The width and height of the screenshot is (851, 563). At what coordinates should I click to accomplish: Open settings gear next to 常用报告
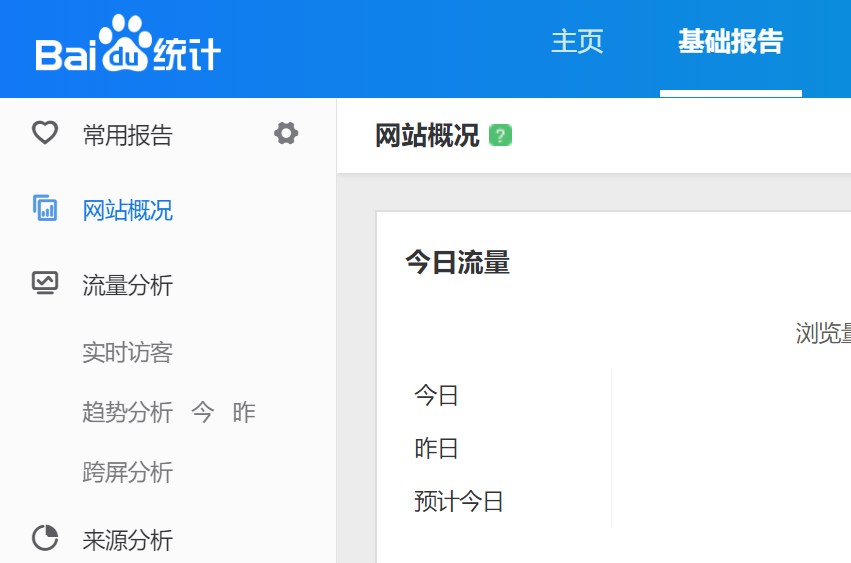[x=286, y=133]
